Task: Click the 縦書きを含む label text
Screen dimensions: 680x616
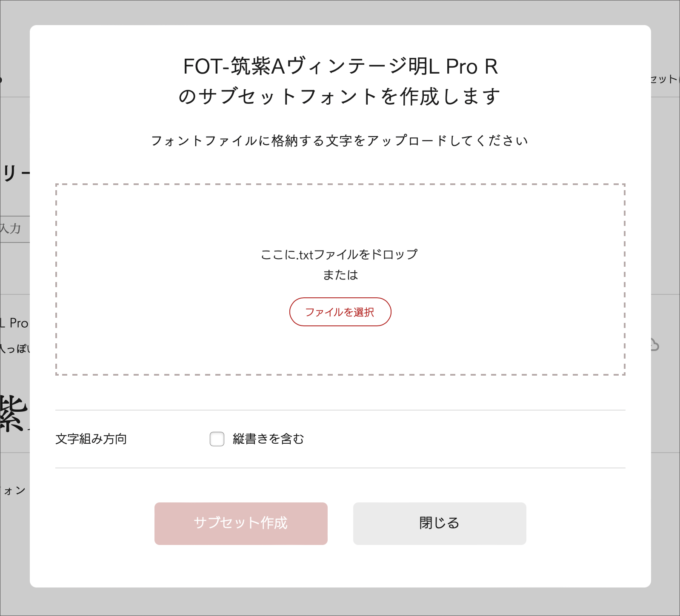Action: point(268,439)
